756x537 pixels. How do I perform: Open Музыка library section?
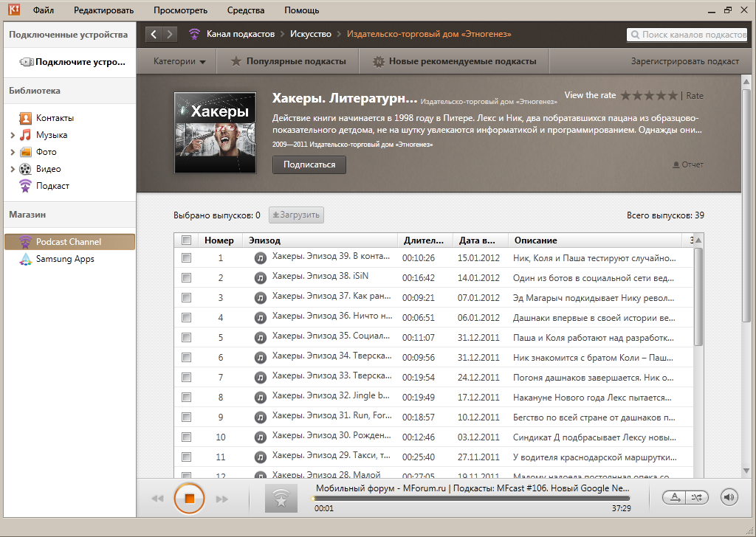[51, 135]
